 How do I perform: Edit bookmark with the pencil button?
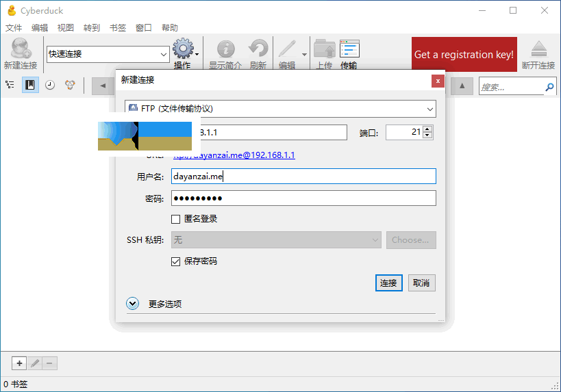pyautogui.click(x=35, y=363)
